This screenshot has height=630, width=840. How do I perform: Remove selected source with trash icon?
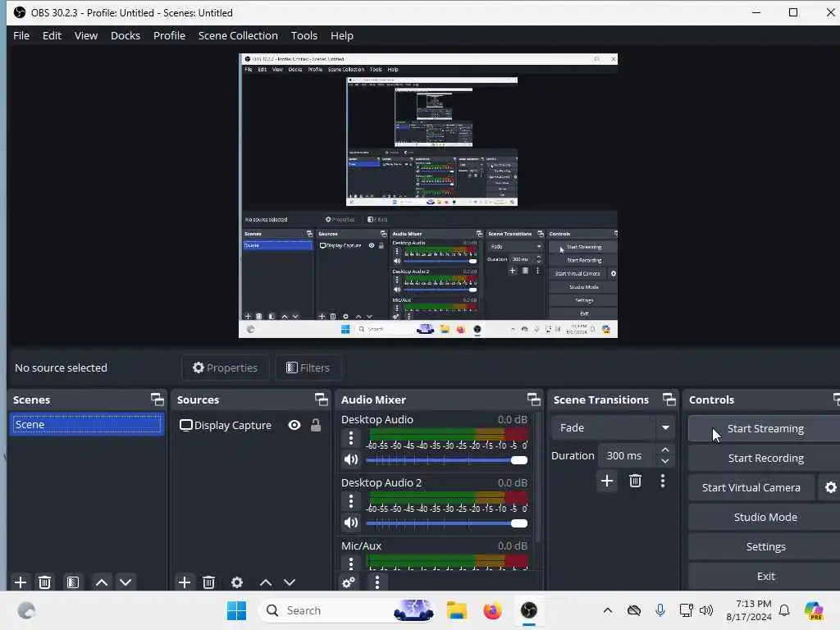tap(209, 582)
